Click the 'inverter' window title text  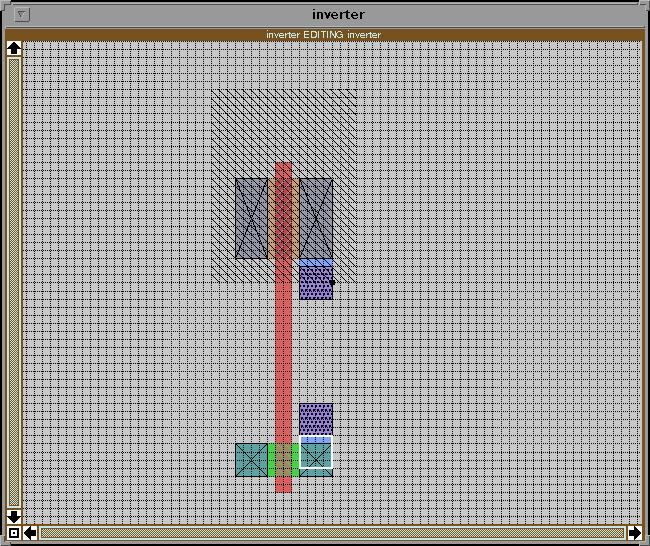[338, 15]
